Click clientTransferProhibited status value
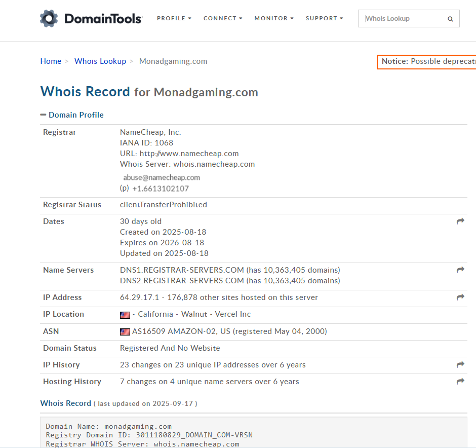The image size is (476, 448). 164,204
